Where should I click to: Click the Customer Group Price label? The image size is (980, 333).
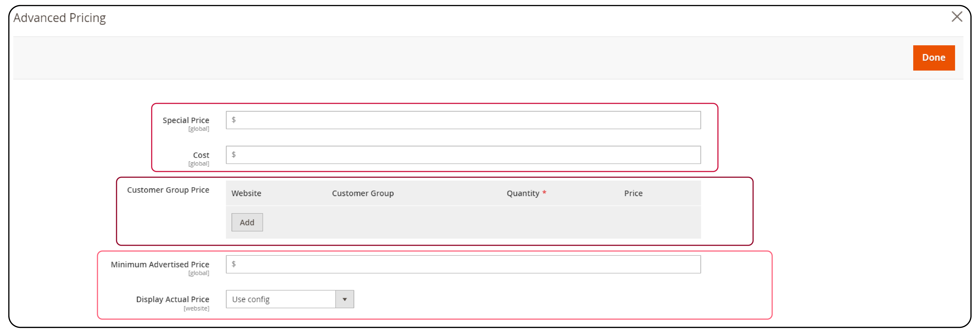tap(168, 190)
